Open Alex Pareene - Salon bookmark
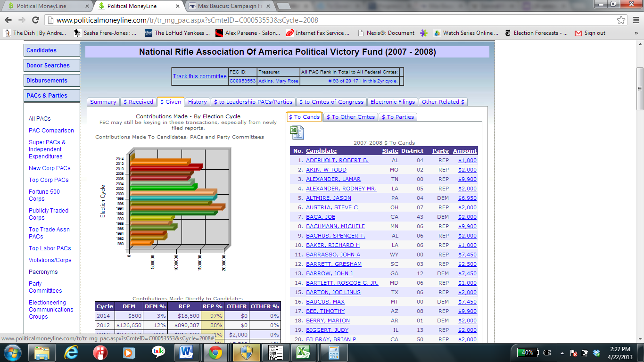The image size is (644, 362). coord(248,33)
